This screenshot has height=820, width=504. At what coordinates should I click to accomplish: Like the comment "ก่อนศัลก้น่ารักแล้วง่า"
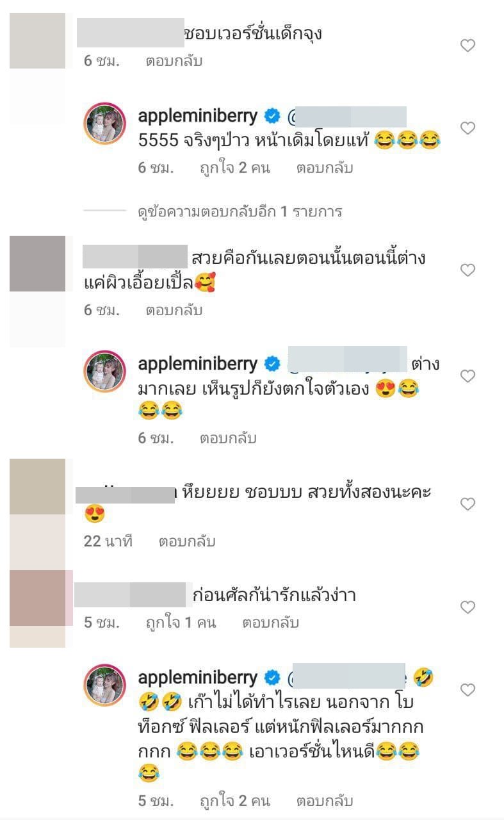468,607
